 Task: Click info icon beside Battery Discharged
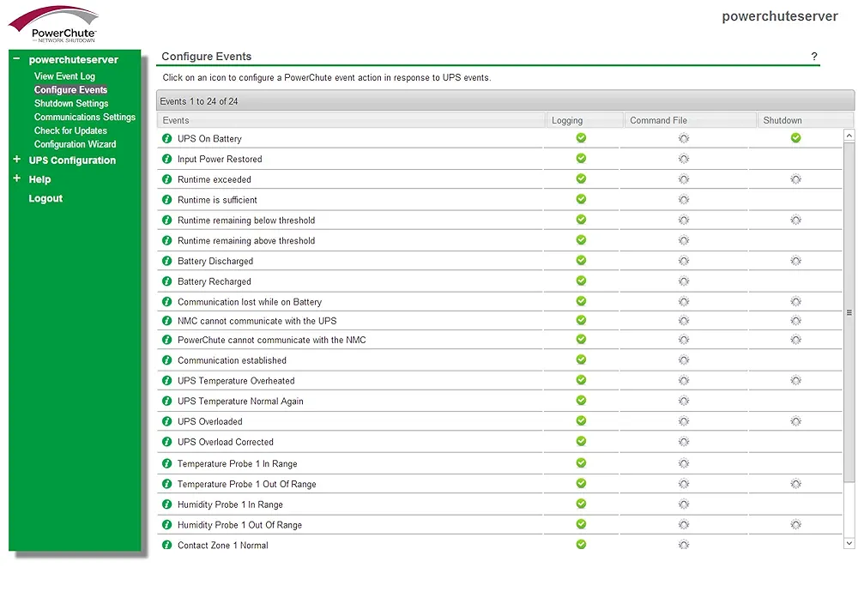pos(167,261)
